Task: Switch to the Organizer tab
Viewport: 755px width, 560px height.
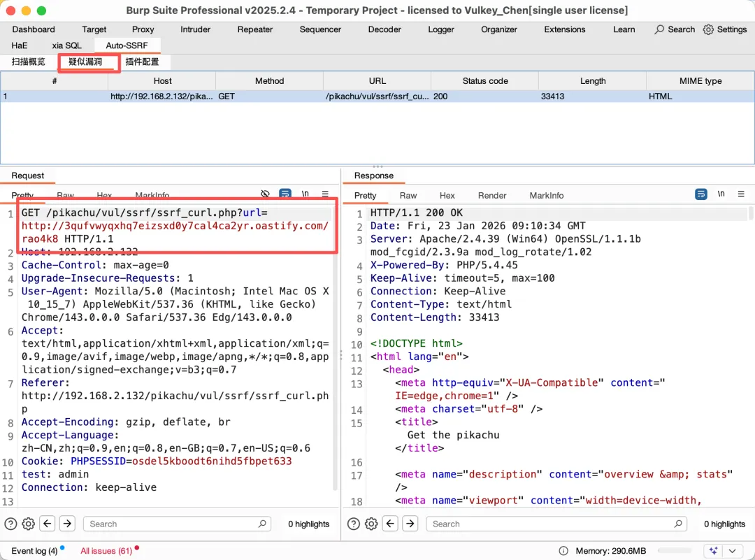Action: click(x=499, y=29)
